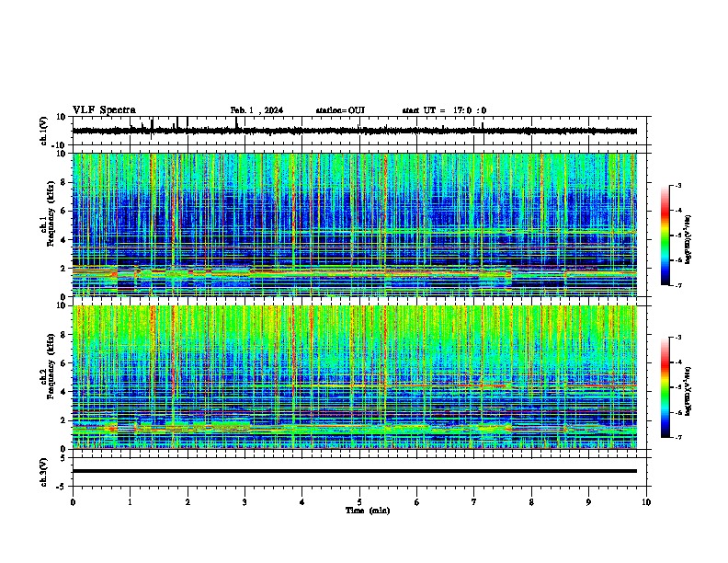Click the ch.3 flat black trace
This screenshot has height=563, width=728.
pos(355,471)
